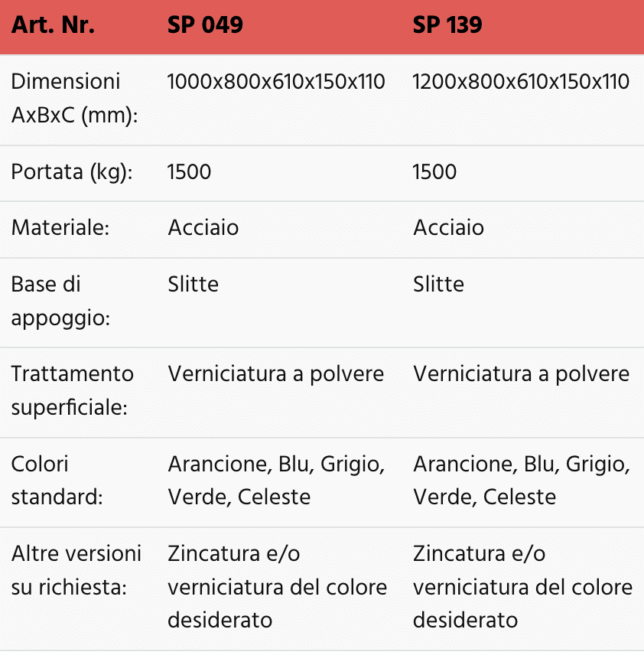Viewport: 644px width, 652px height.
Task: Select the SP 049 column header
Action: click(x=205, y=25)
